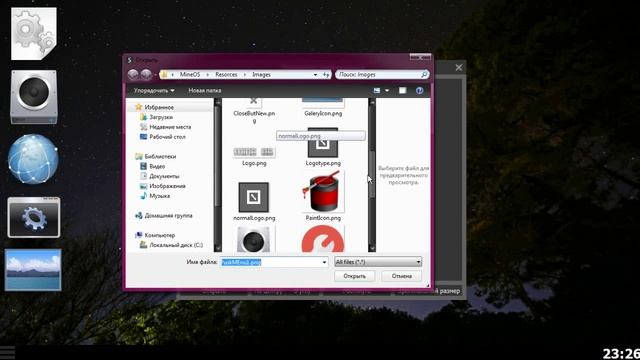Select the speaker image file thumbnail
The height and width of the screenshot is (360, 640).
(x=253, y=240)
